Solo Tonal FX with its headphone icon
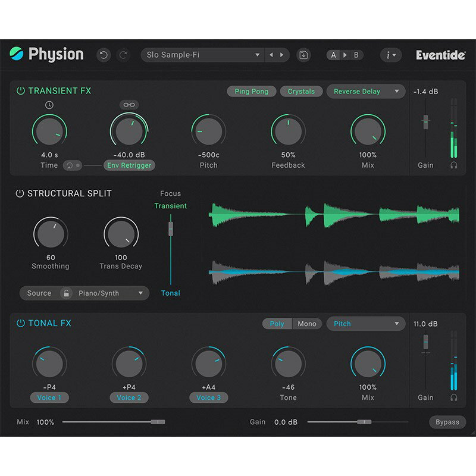Image resolution: width=476 pixels, height=476 pixels. coord(454,397)
